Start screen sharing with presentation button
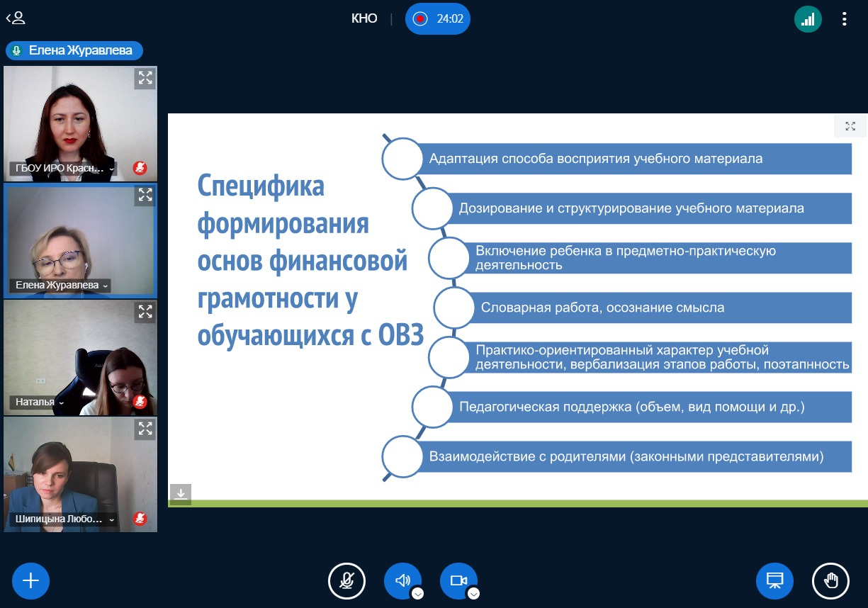The width and height of the screenshot is (868, 608). (x=774, y=581)
